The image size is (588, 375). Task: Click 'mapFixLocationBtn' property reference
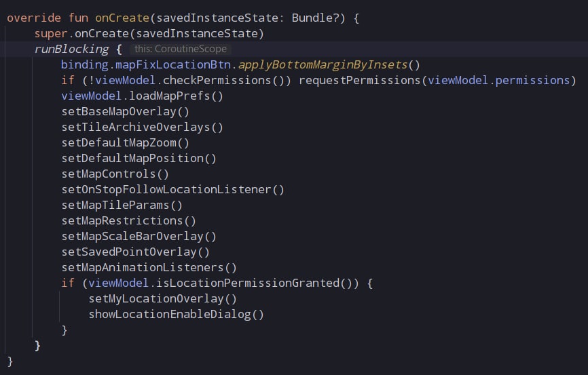pyautogui.click(x=173, y=65)
